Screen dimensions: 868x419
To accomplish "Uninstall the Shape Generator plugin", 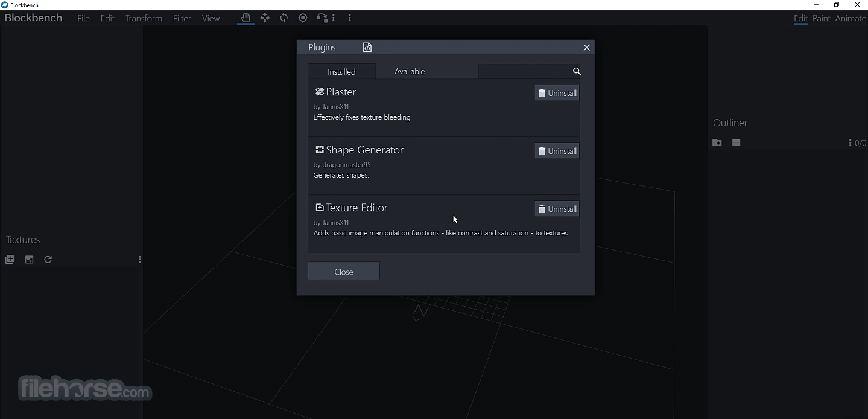I will (x=557, y=151).
